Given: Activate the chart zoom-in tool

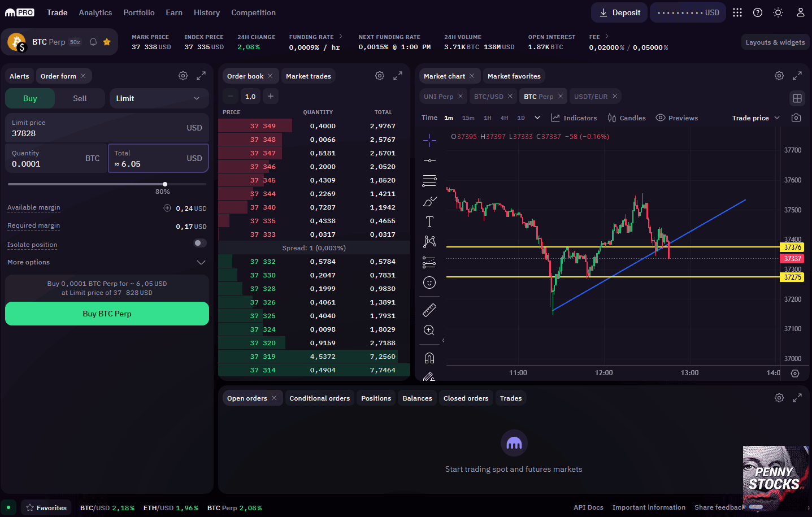Looking at the screenshot, I should [x=429, y=330].
